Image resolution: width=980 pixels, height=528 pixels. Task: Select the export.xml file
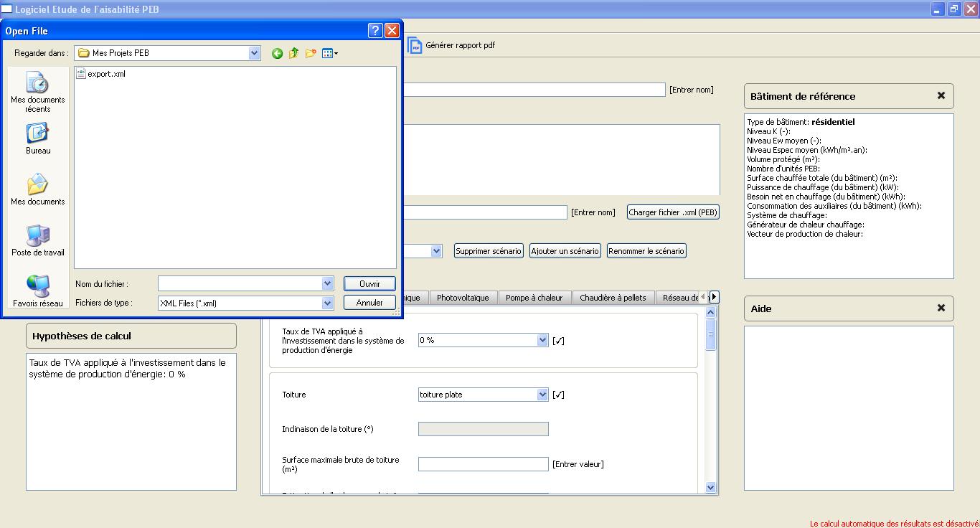(101, 73)
